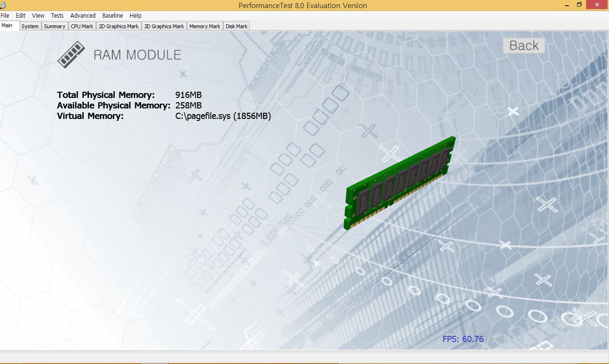The width and height of the screenshot is (609, 364).
Task: Open the View menu
Action: (38, 15)
